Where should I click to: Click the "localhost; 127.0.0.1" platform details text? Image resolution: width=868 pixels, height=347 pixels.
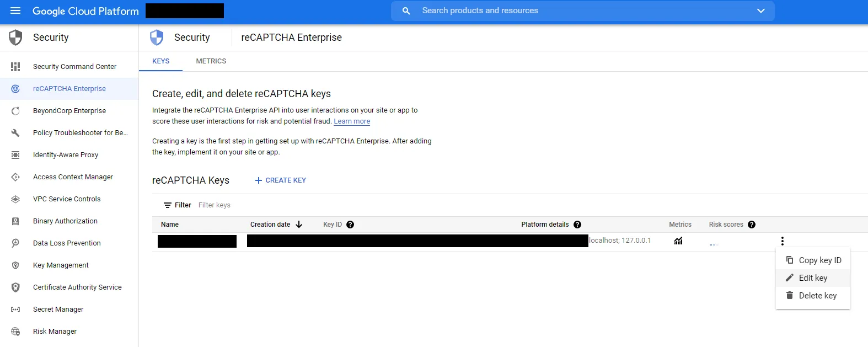pos(620,241)
